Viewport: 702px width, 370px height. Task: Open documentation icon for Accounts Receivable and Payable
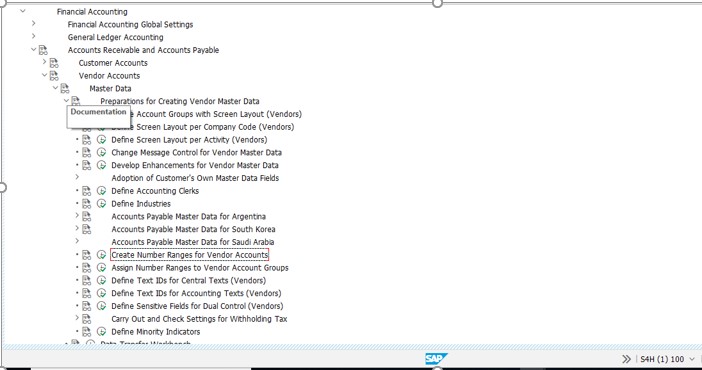(x=43, y=50)
